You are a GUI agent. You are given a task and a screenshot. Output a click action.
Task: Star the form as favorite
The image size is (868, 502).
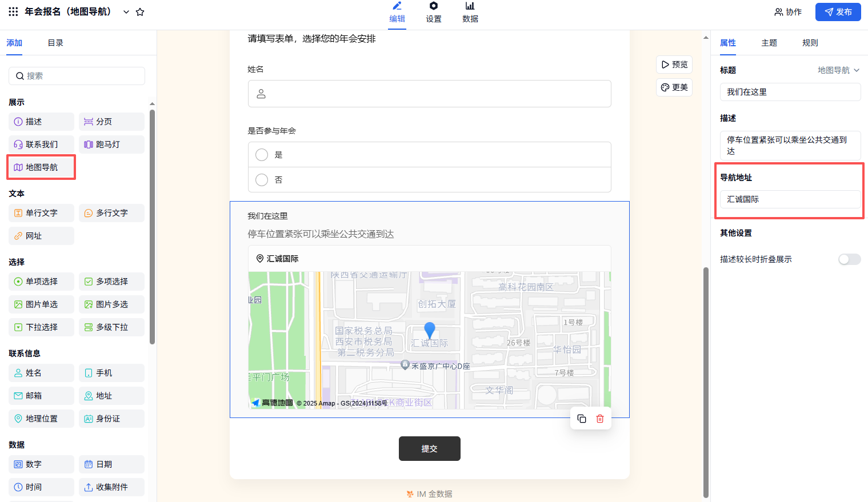pos(140,12)
